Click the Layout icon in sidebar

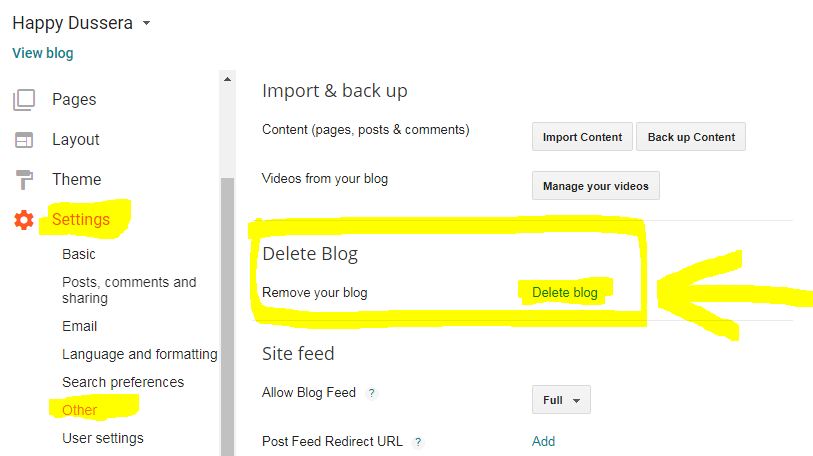pyautogui.click(x=23, y=140)
